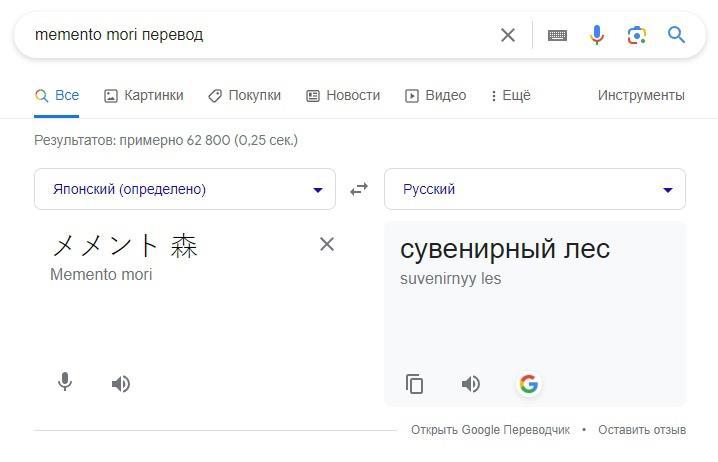Switch to the Картинки tab
The image size is (718, 462).
(x=144, y=95)
